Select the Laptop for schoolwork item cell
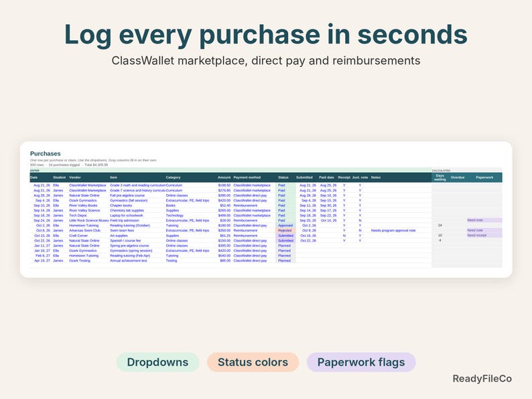Screen dimensions: 532x399 pos(127,216)
